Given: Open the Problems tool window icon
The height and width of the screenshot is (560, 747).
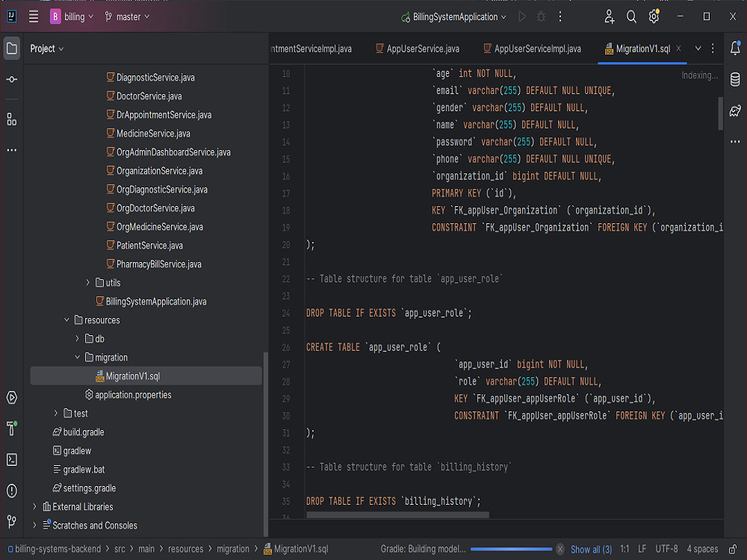Looking at the screenshot, I should [12, 491].
